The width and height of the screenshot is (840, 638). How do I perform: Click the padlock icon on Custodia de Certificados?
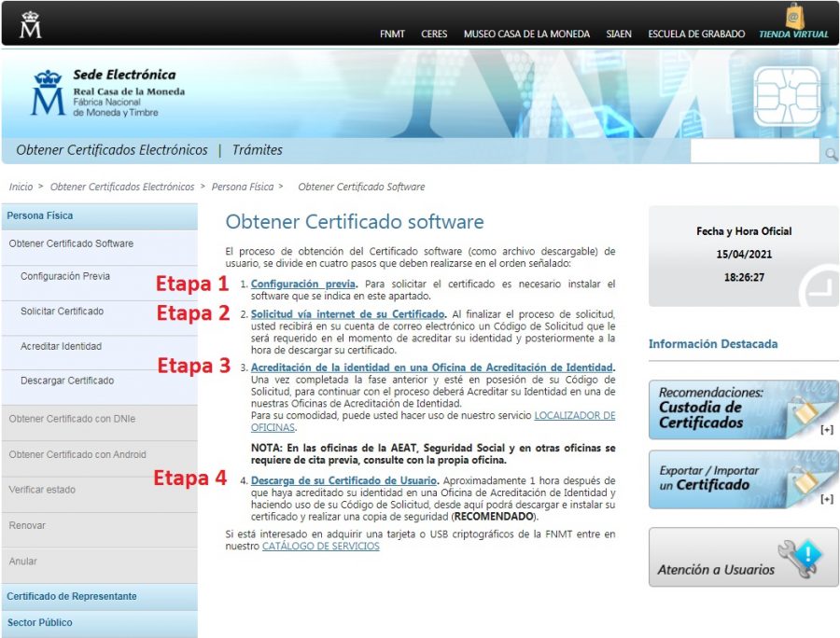pos(805,413)
